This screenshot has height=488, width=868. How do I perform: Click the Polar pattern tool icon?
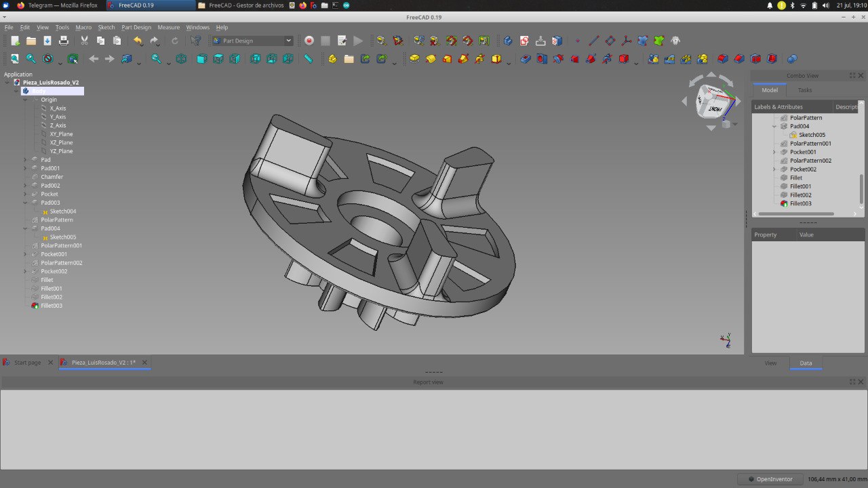(x=686, y=59)
